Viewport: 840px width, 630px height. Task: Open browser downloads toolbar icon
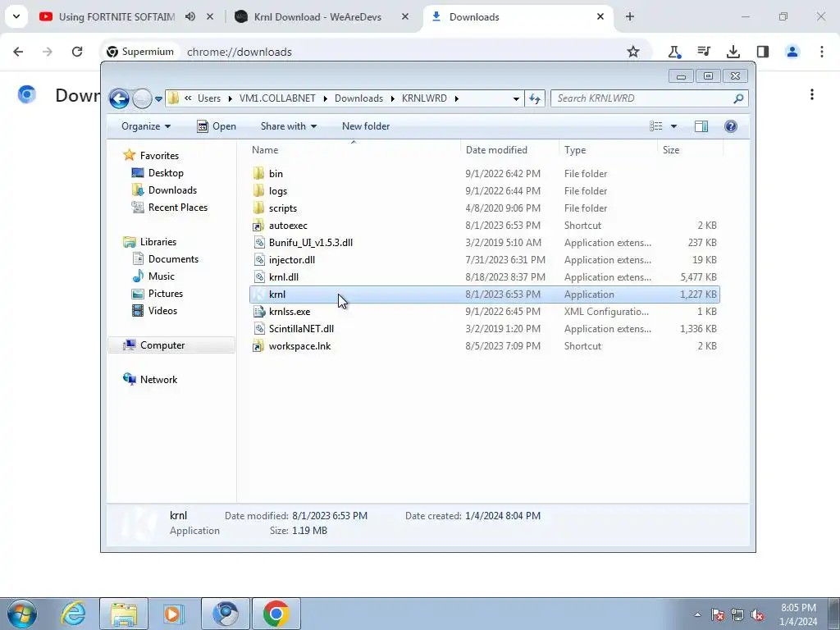click(733, 52)
